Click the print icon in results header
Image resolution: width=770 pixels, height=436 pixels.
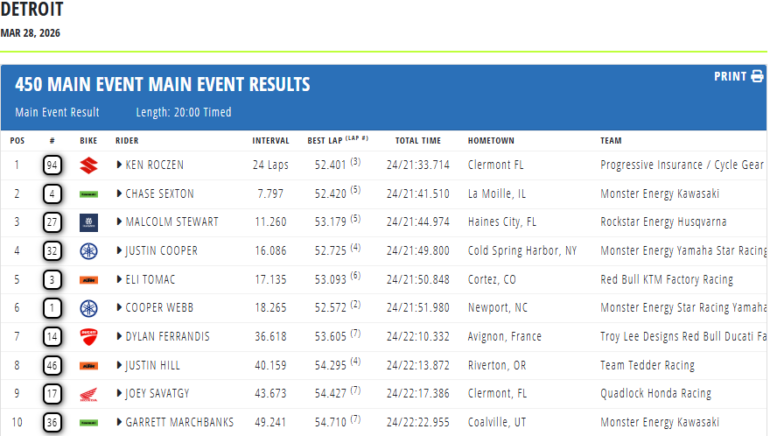click(x=757, y=77)
